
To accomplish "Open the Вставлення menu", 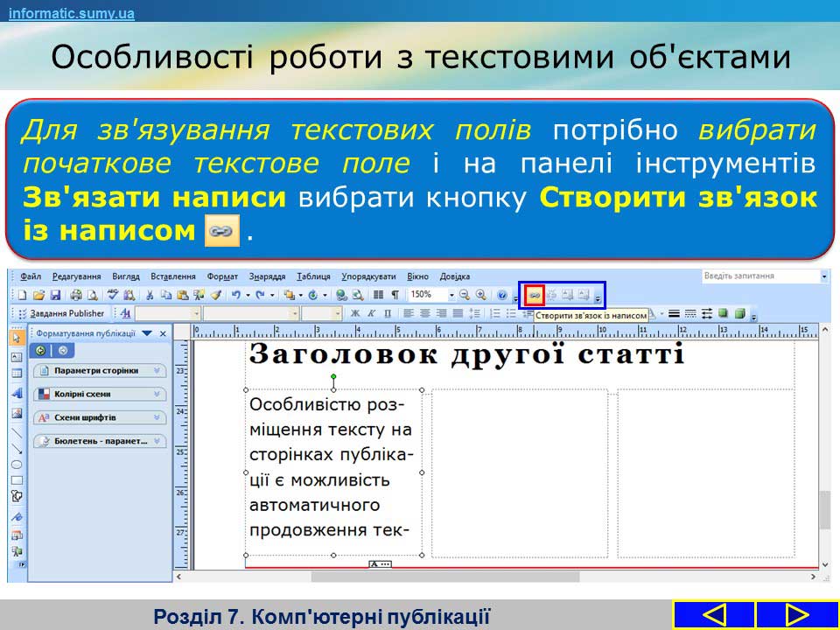I will point(173,276).
